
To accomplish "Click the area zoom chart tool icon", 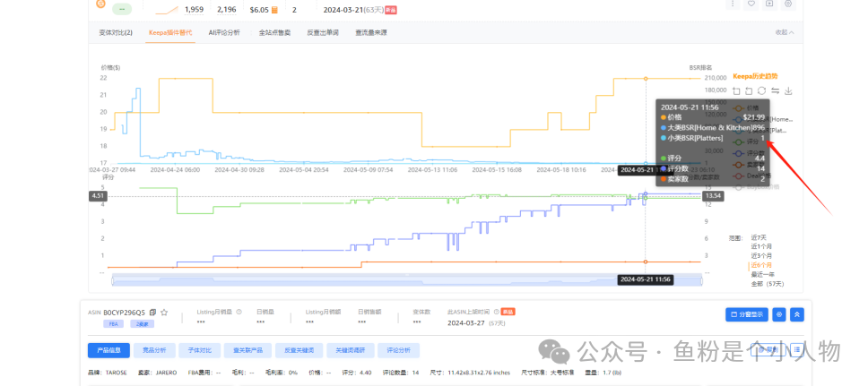I will point(736,90).
